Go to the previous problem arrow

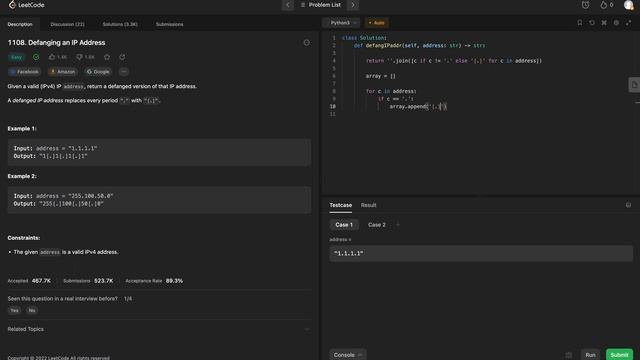pos(288,5)
